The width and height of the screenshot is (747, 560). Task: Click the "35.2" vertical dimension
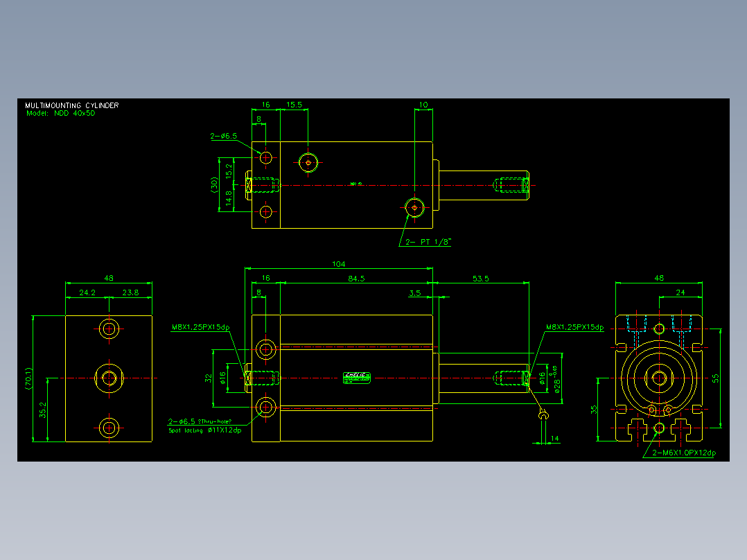[43, 410]
